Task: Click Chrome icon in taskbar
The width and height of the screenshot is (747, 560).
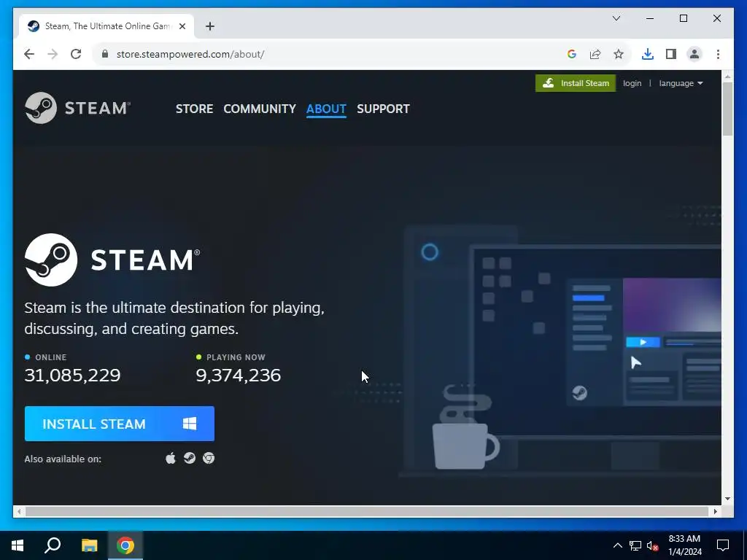Action: coord(125,545)
